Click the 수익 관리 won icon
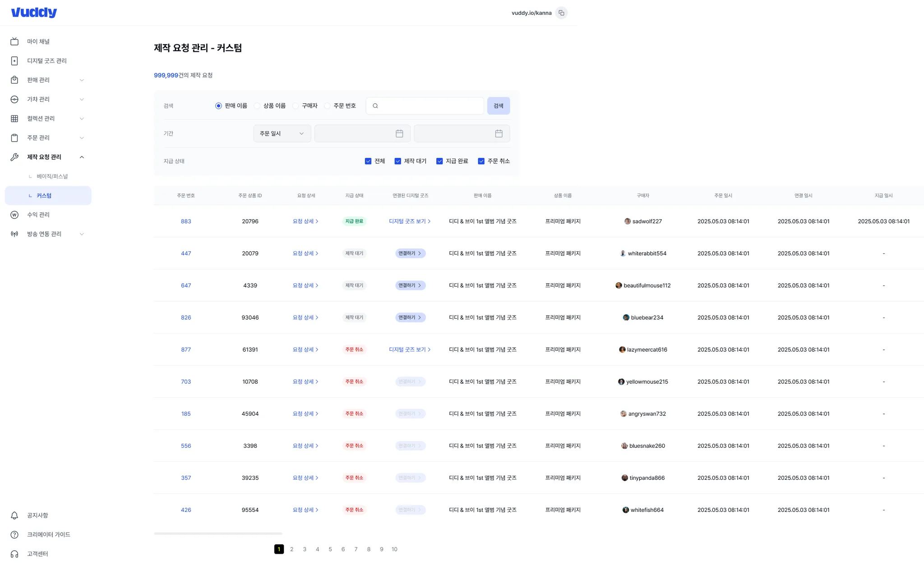This screenshot has height=570, width=924. 14,215
